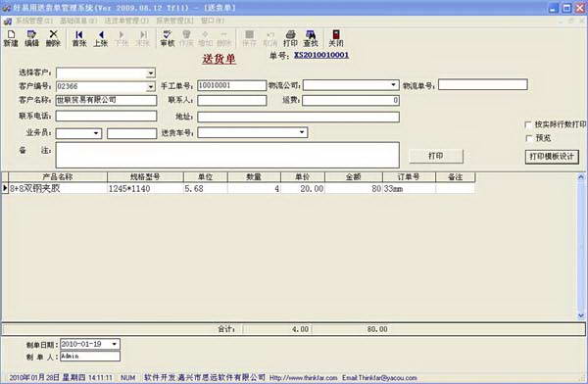Open the 系统管理 menu
Image resolution: width=588 pixels, height=384 pixels.
(33, 21)
